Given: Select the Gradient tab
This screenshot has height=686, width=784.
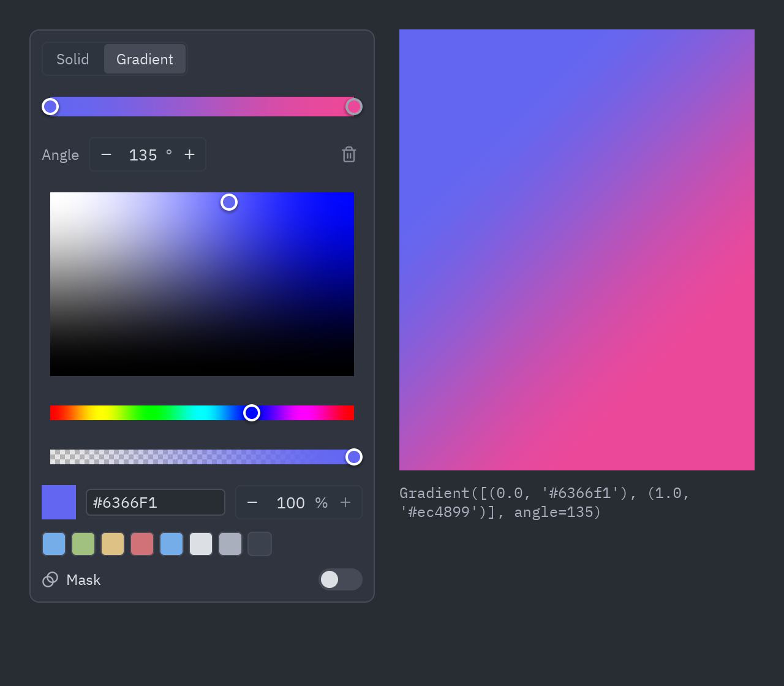Looking at the screenshot, I should [x=145, y=59].
